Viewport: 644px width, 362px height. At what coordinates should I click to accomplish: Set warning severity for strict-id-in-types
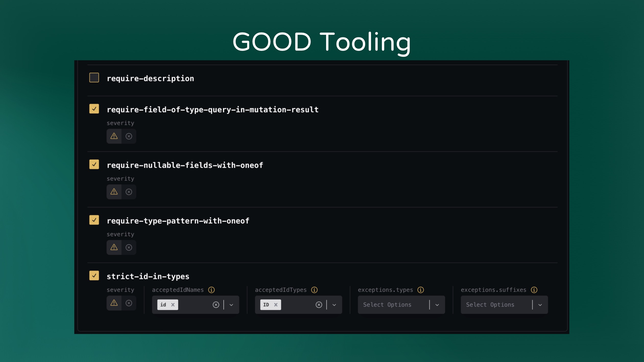click(114, 303)
